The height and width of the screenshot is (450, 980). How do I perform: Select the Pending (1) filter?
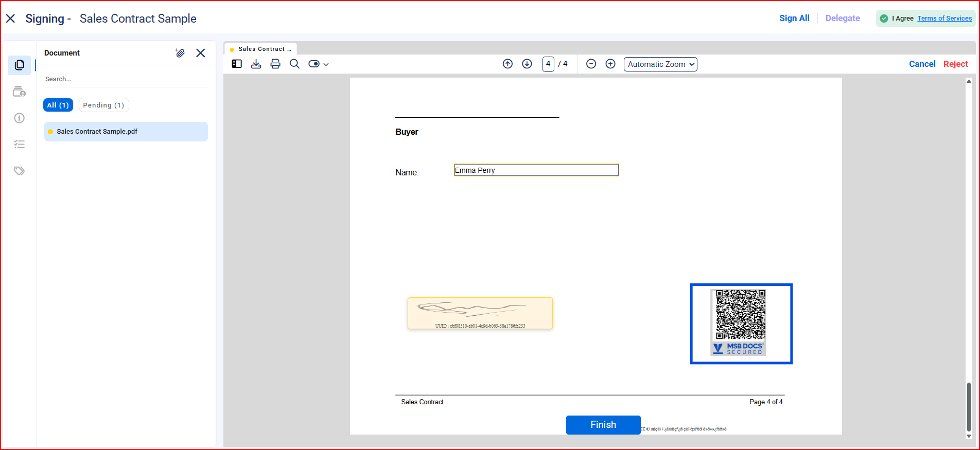pos(103,105)
